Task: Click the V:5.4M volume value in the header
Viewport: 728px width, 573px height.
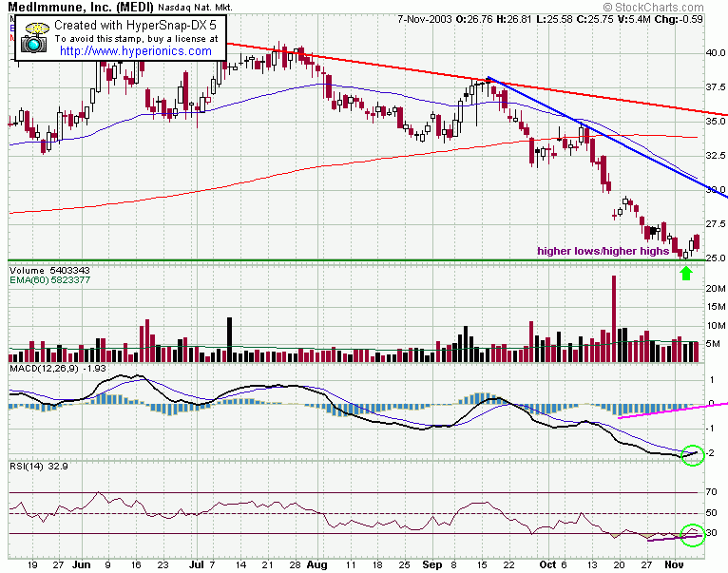Action: [633, 19]
